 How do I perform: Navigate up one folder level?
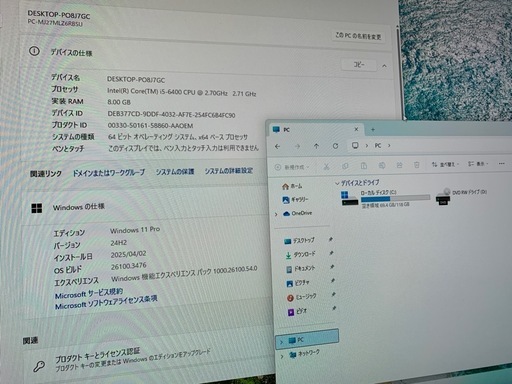pyautogui.click(x=316, y=146)
